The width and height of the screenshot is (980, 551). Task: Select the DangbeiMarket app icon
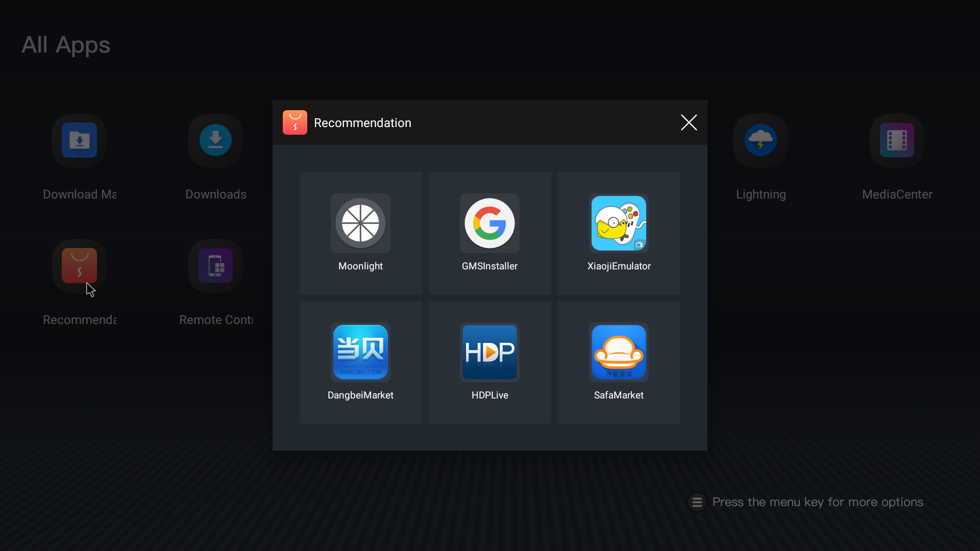360,352
